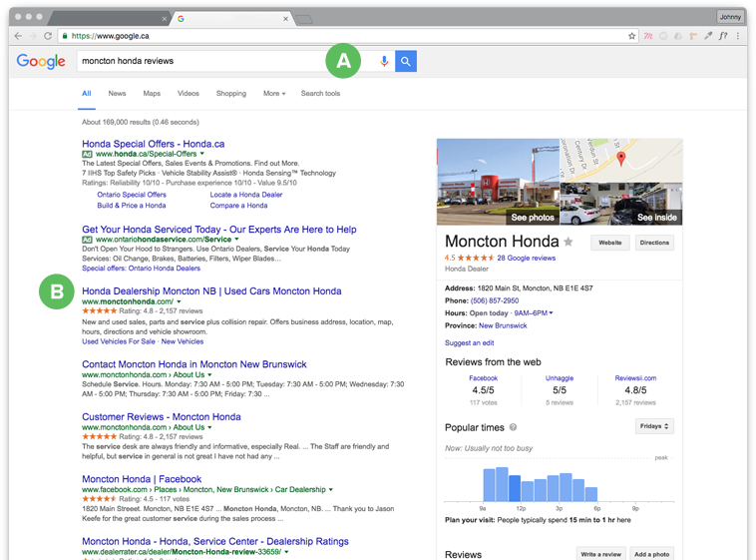
Task: Open New Brunswick province link
Action: coord(503,325)
